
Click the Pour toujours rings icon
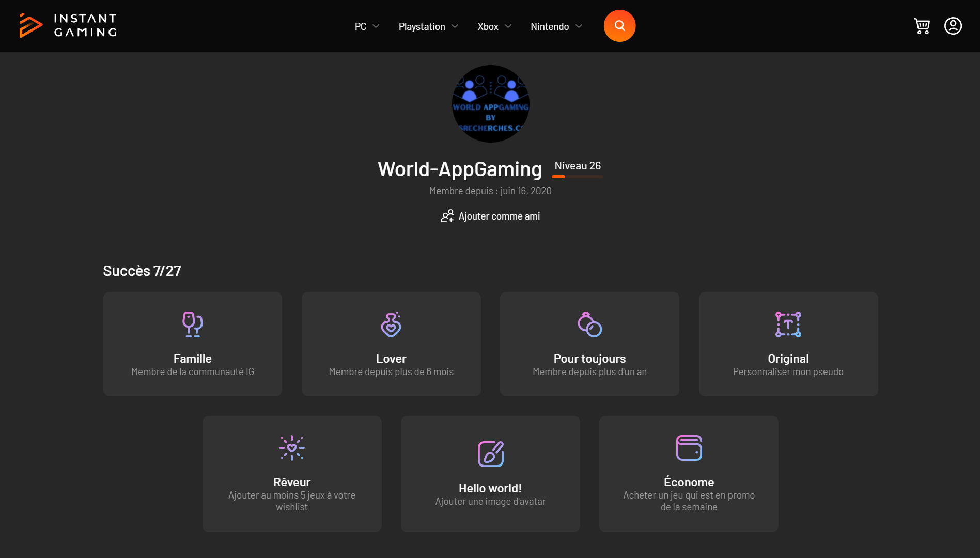[x=589, y=324]
